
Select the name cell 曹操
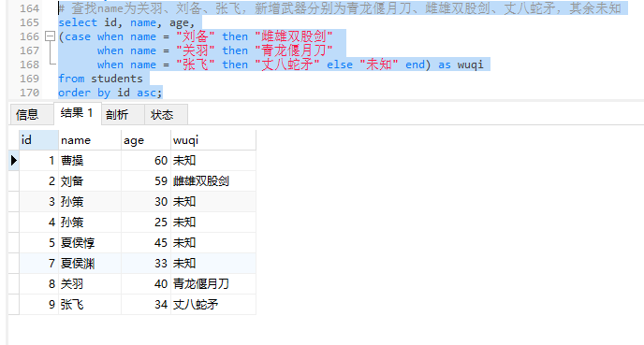click(90, 161)
